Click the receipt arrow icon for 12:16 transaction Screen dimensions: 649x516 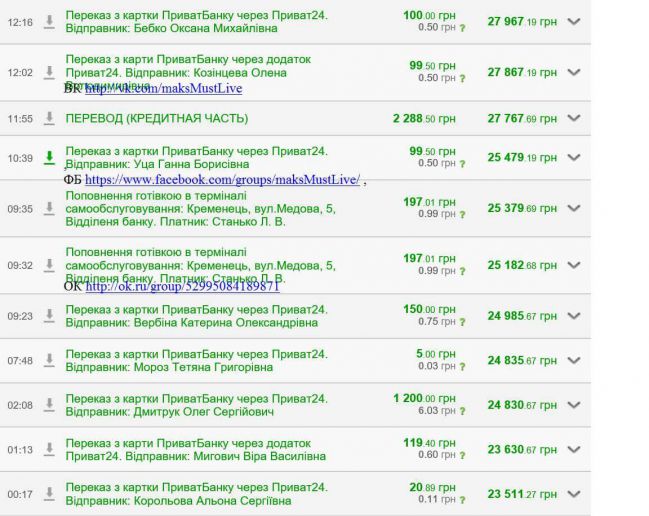coord(49,22)
